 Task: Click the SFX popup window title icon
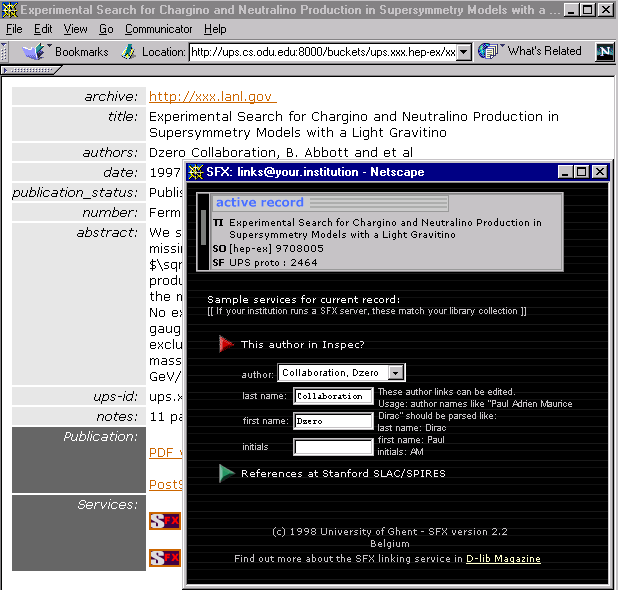[195, 172]
